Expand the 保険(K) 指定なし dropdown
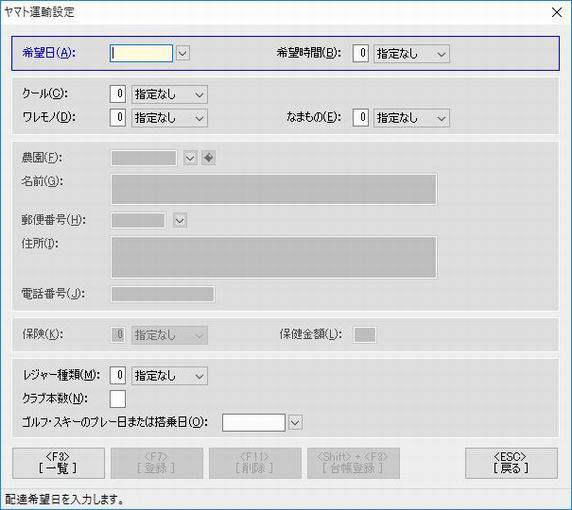Image resolution: width=572 pixels, height=510 pixels. pos(169,335)
